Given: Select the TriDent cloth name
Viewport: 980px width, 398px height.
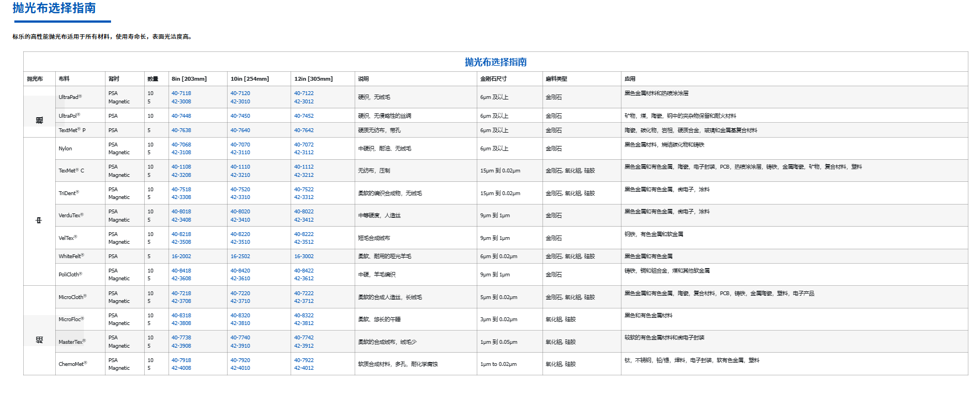Looking at the screenshot, I should coord(69,193).
